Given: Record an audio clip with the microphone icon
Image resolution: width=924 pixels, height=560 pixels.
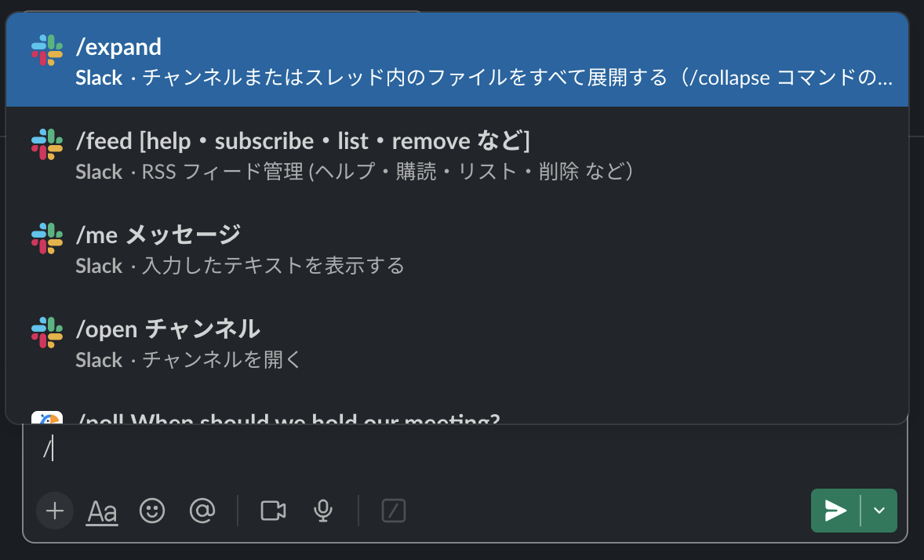Looking at the screenshot, I should [322, 510].
